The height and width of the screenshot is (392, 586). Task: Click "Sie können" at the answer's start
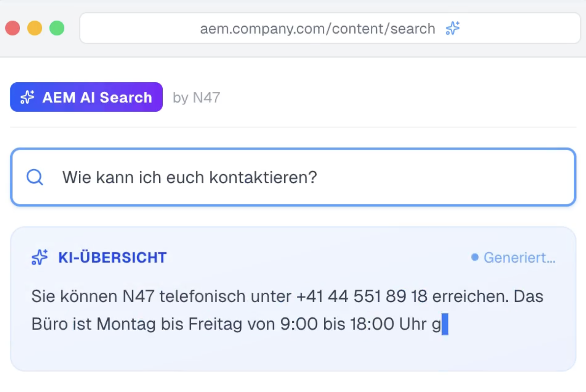pyautogui.click(x=74, y=297)
